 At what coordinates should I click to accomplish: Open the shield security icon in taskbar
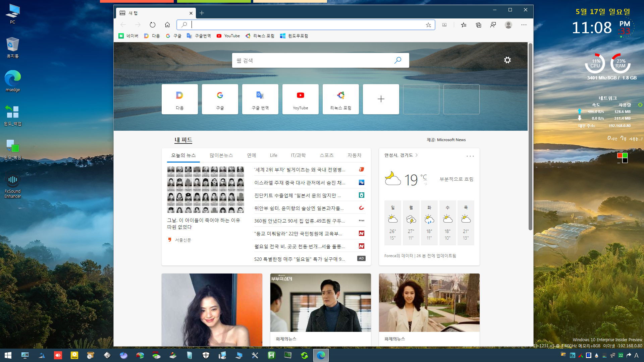pyautogui.click(x=206, y=355)
